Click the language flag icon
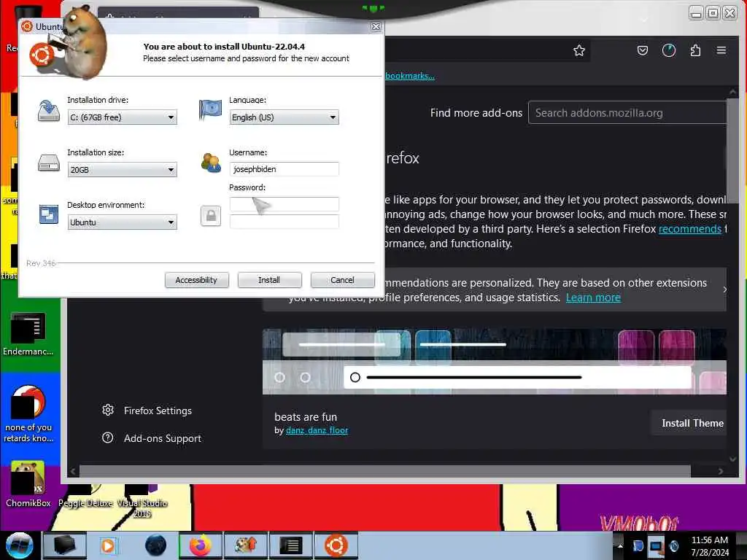The image size is (747, 560). [x=210, y=110]
